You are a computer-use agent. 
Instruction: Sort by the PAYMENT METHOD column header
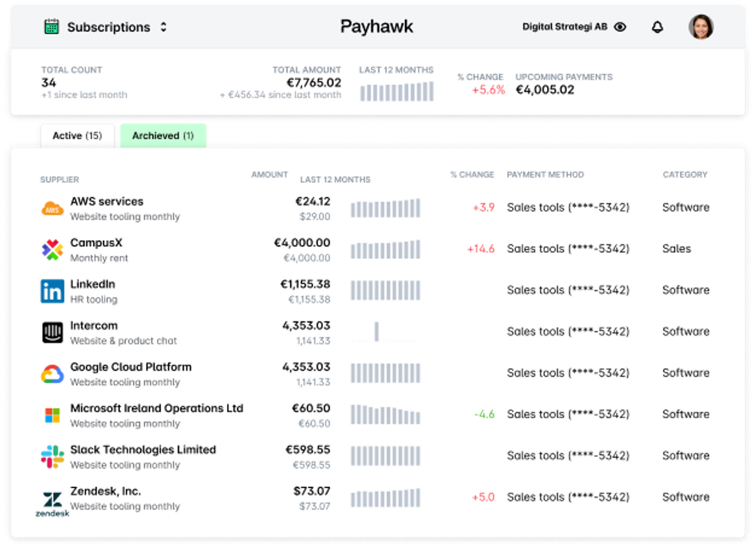click(x=545, y=174)
